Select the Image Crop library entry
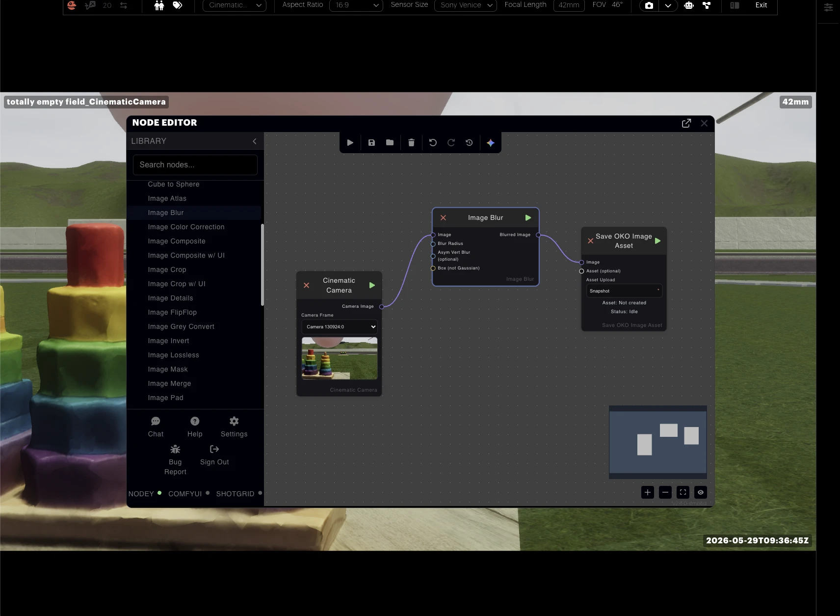This screenshot has width=840, height=616. 167,270
